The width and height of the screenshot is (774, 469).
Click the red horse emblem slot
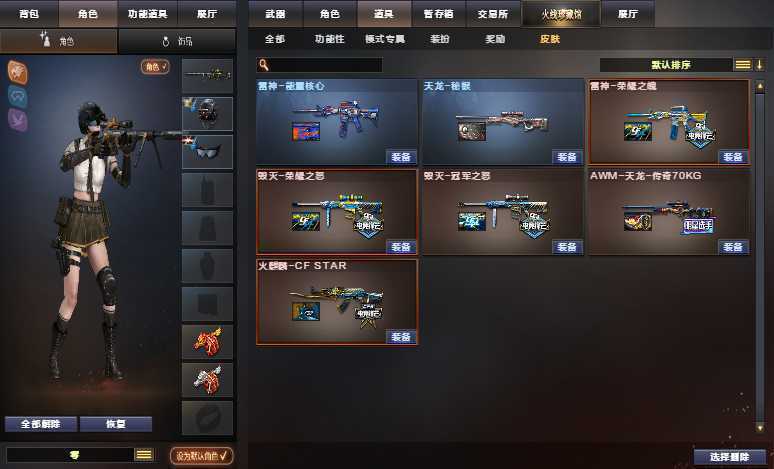(x=207, y=342)
